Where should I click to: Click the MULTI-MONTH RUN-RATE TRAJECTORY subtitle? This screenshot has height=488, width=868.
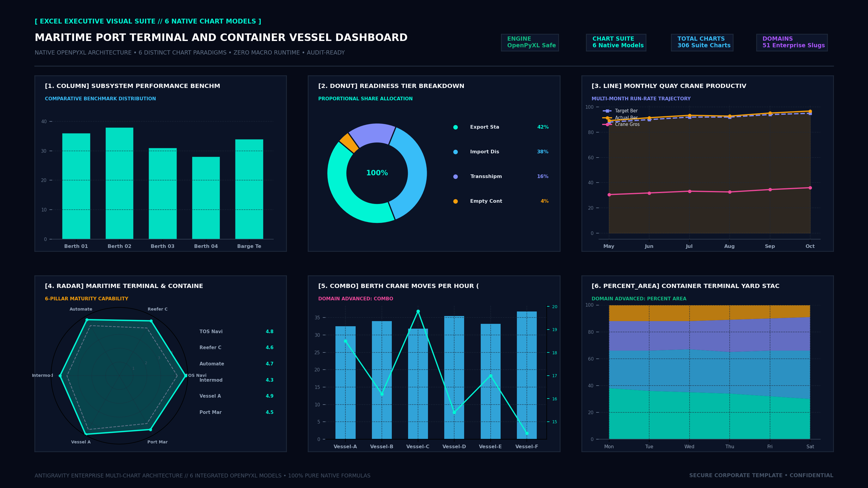click(641, 99)
